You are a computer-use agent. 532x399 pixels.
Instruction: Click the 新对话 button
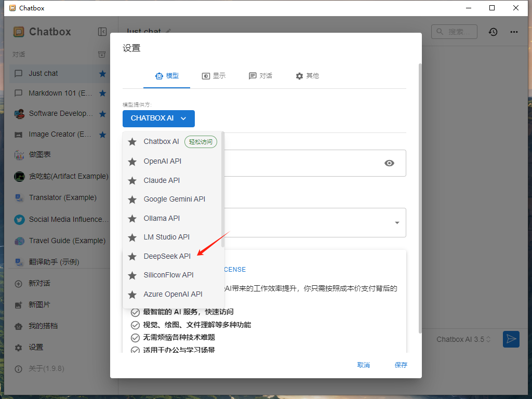(x=59, y=284)
